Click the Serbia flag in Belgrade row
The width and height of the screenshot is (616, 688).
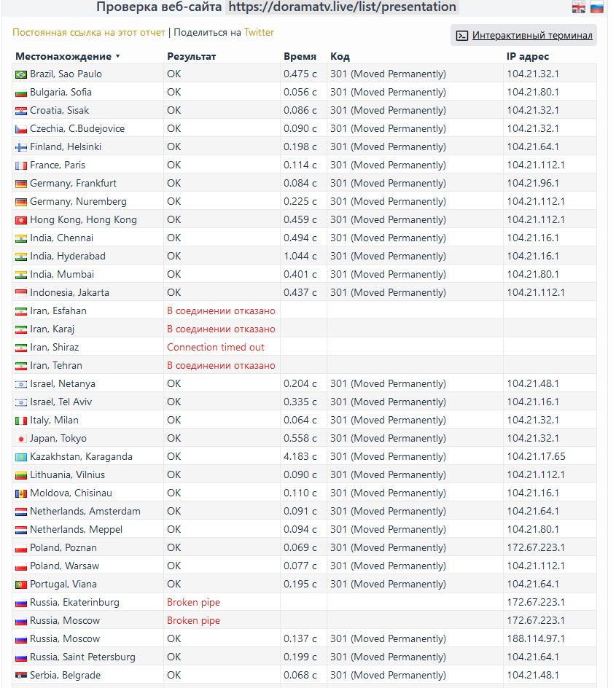click(21, 676)
